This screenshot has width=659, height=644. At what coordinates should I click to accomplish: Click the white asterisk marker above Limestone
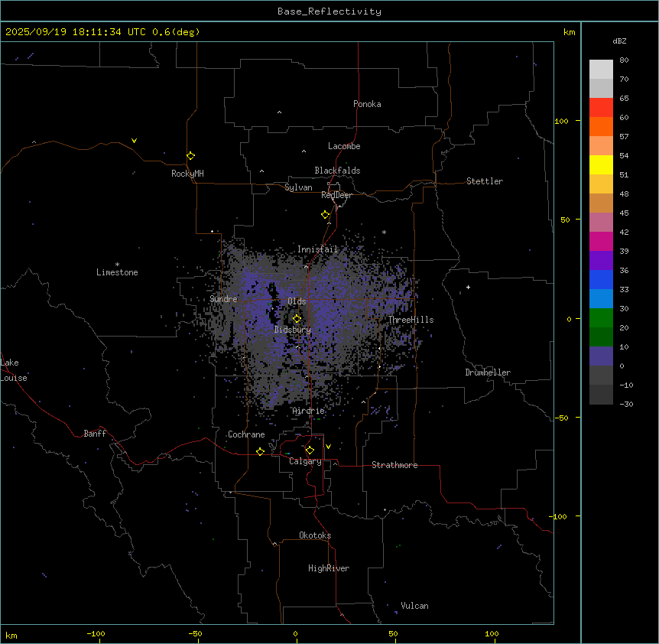pyautogui.click(x=117, y=264)
